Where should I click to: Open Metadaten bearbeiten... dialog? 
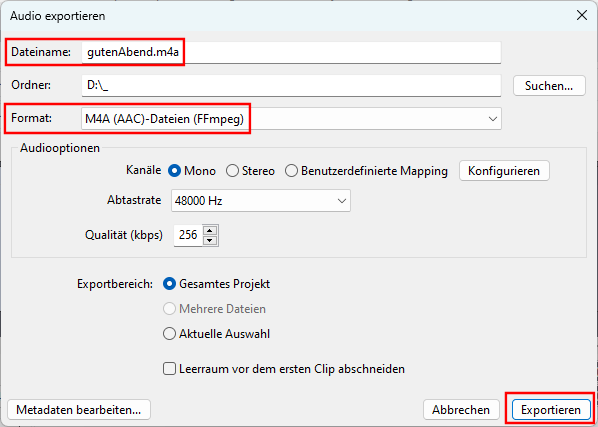click(x=79, y=410)
